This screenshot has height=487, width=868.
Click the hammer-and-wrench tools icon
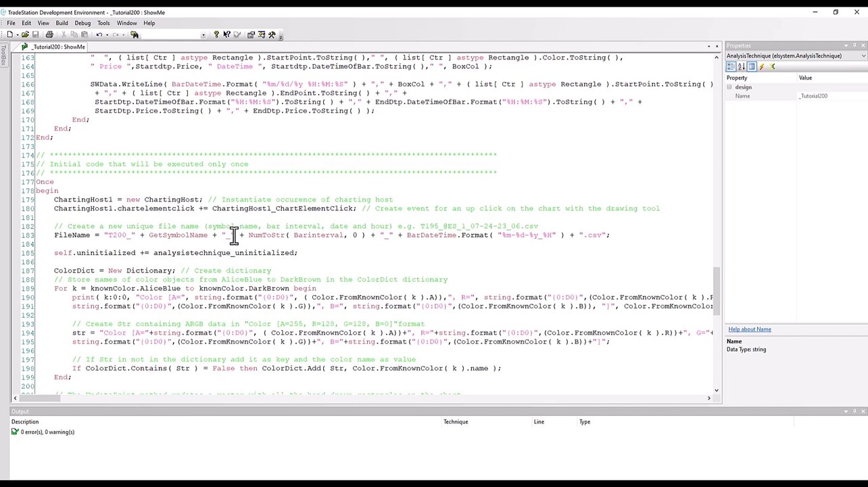coord(272,34)
